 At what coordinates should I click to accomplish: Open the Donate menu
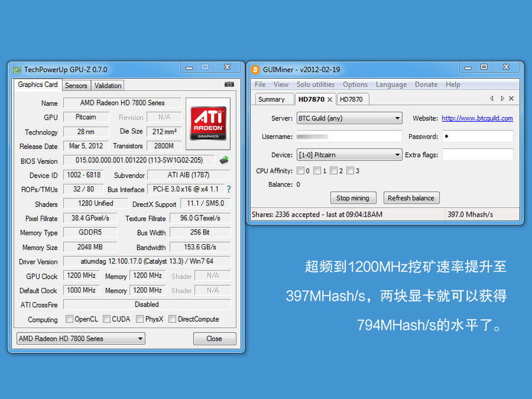426,85
